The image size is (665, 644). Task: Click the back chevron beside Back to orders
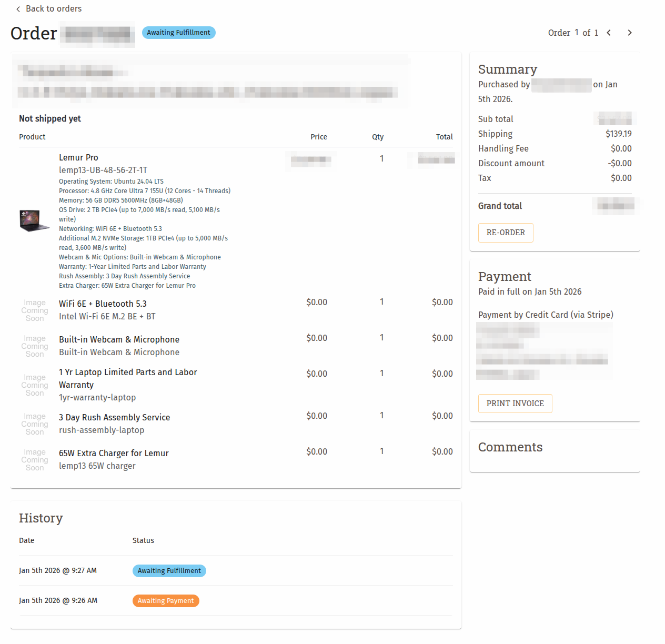click(x=17, y=8)
